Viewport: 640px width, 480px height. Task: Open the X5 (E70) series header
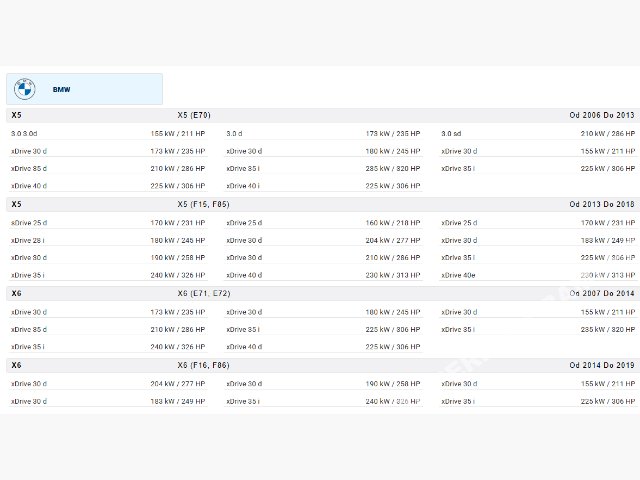coord(194,115)
